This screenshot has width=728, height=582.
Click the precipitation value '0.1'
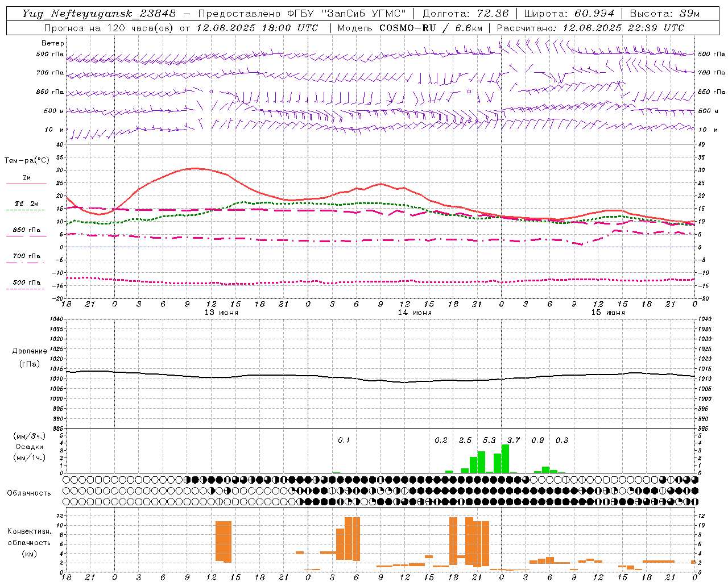pos(344,440)
